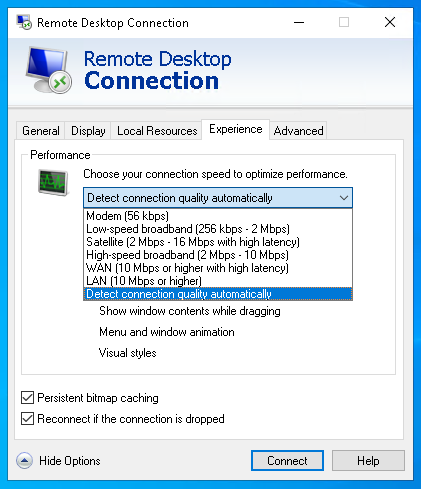Screen dimensions: 421x489
Task: Minimize the Remote Desktop Connection window
Action: coord(299,23)
